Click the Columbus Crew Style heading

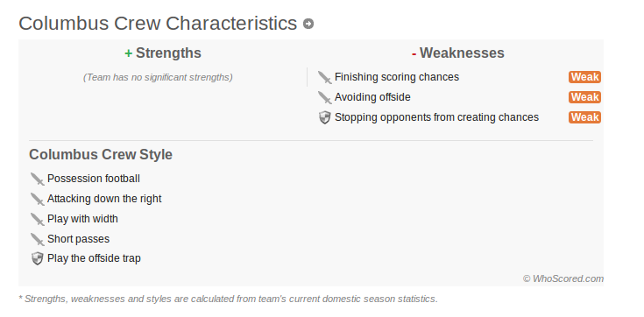pos(101,155)
